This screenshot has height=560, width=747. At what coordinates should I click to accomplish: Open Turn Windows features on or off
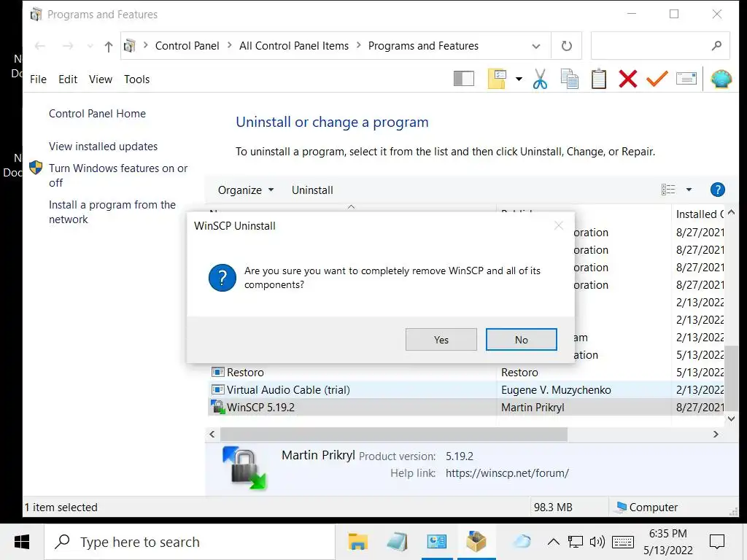click(118, 175)
